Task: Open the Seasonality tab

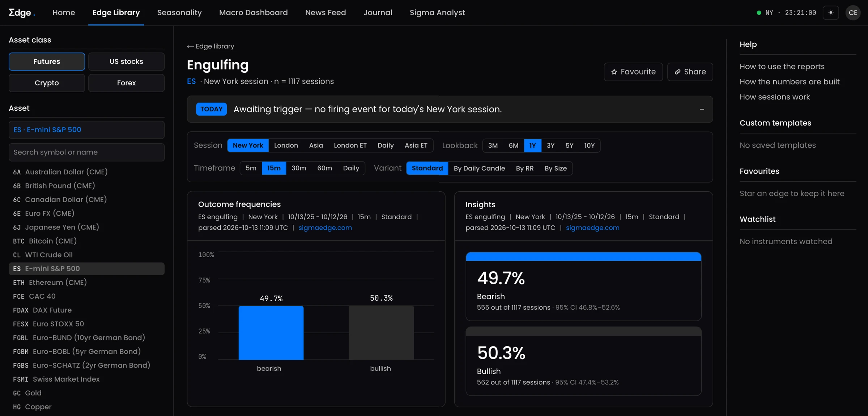Action: point(179,13)
